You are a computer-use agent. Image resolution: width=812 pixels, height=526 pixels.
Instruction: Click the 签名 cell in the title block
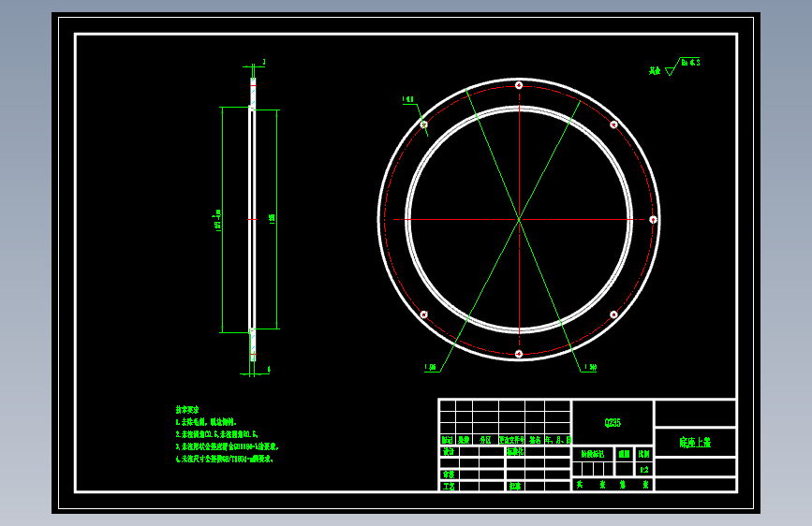click(535, 440)
